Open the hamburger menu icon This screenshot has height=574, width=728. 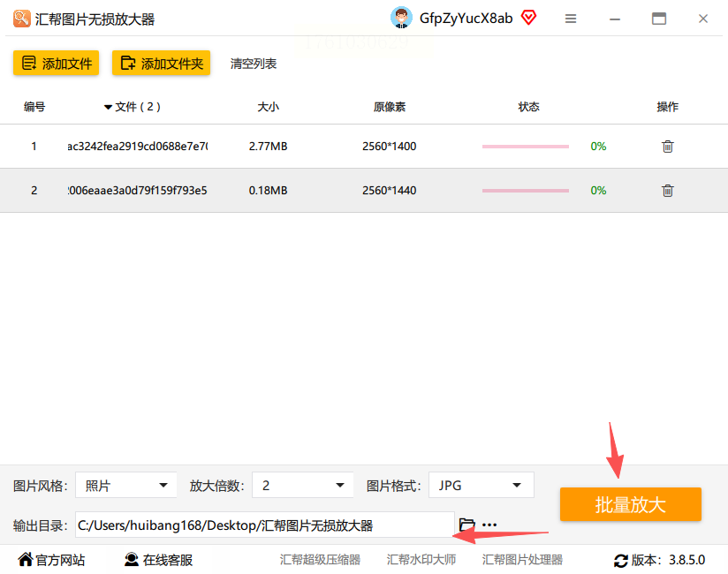tap(571, 19)
